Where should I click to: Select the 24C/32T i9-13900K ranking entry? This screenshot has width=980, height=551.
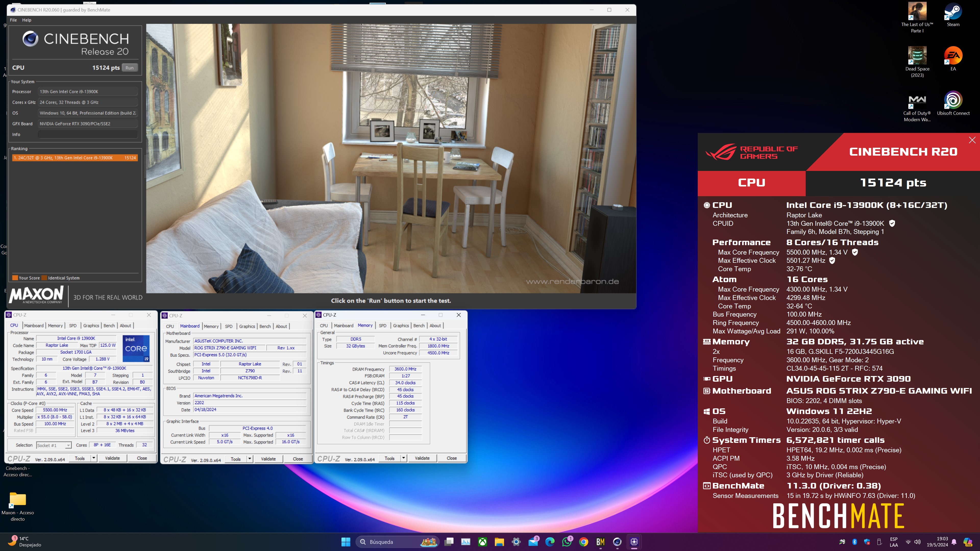coord(75,158)
